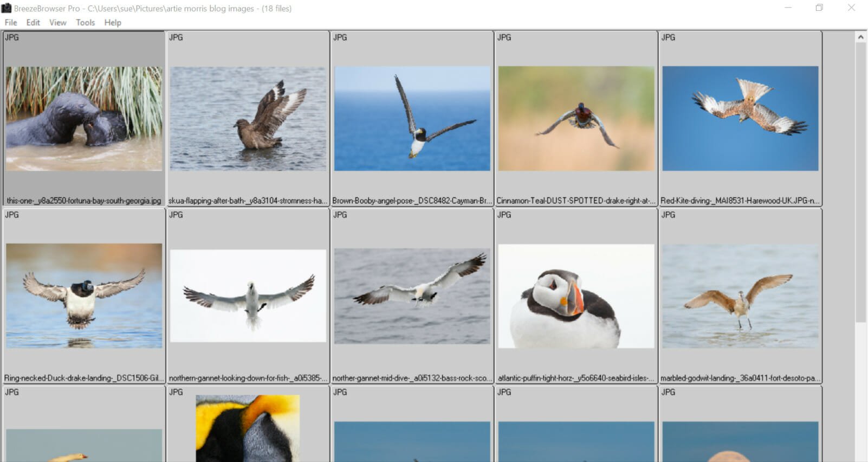This screenshot has height=462, width=868.
Task: Click filename this-one-_y8a2550-fortuna-bay-south-georgia.jpg
Action: (x=84, y=201)
